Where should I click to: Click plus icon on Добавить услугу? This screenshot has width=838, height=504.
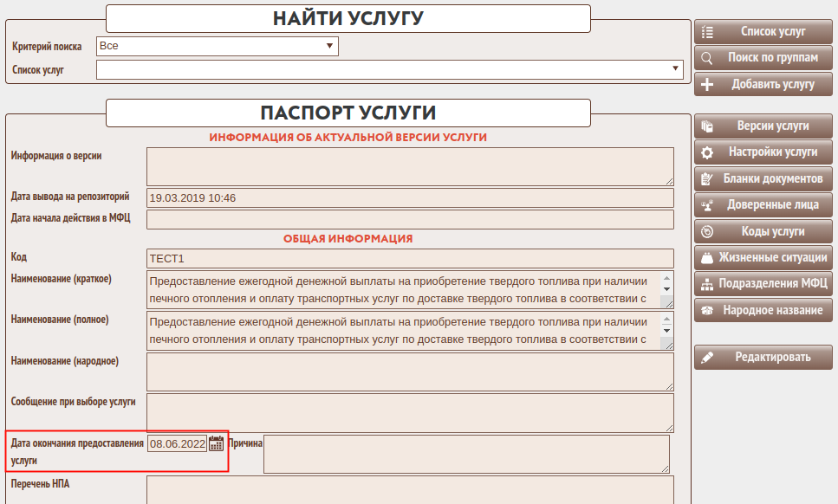point(707,85)
